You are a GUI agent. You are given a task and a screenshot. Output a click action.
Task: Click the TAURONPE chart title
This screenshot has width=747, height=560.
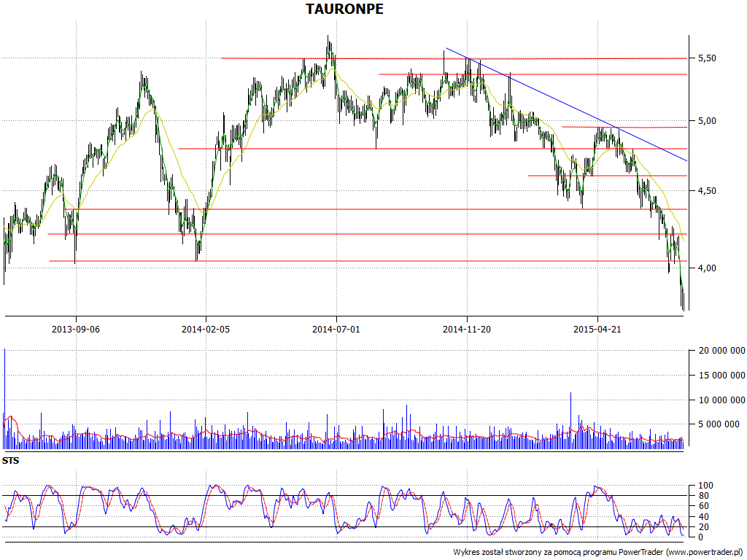point(344,9)
